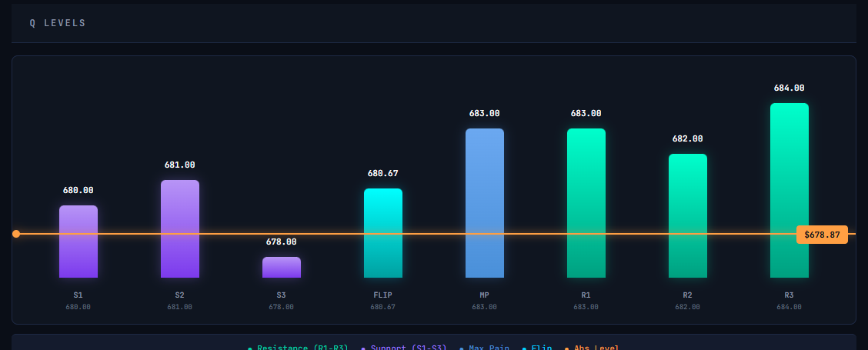Click the MP axis label
This screenshot has width=868, height=350.
485,295
